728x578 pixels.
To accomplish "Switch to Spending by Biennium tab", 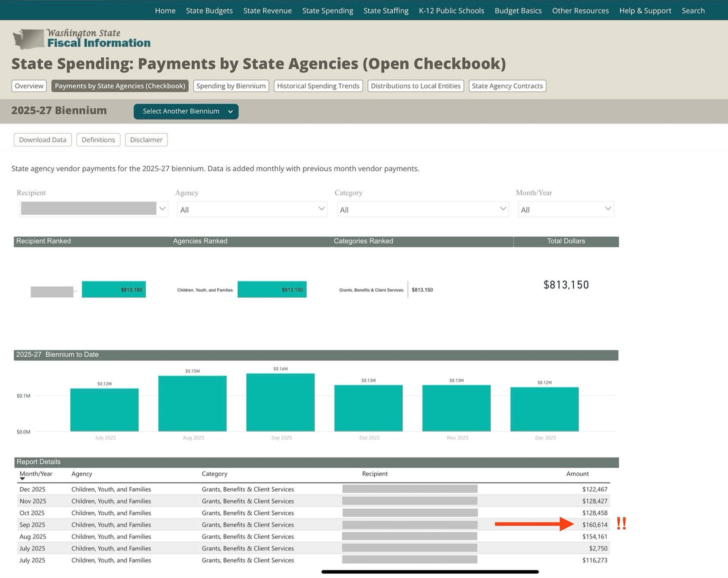I will pos(231,86).
